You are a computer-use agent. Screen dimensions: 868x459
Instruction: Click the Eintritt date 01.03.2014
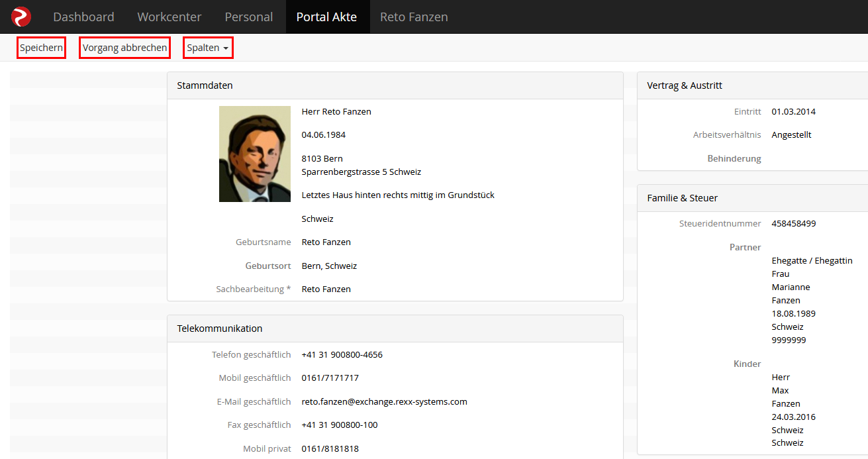click(794, 111)
